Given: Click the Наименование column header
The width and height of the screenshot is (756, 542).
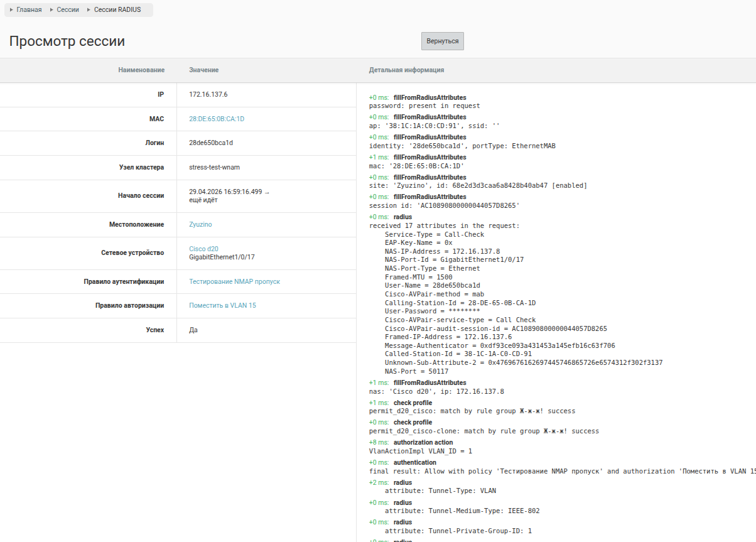Looking at the screenshot, I should click(141, 70).
